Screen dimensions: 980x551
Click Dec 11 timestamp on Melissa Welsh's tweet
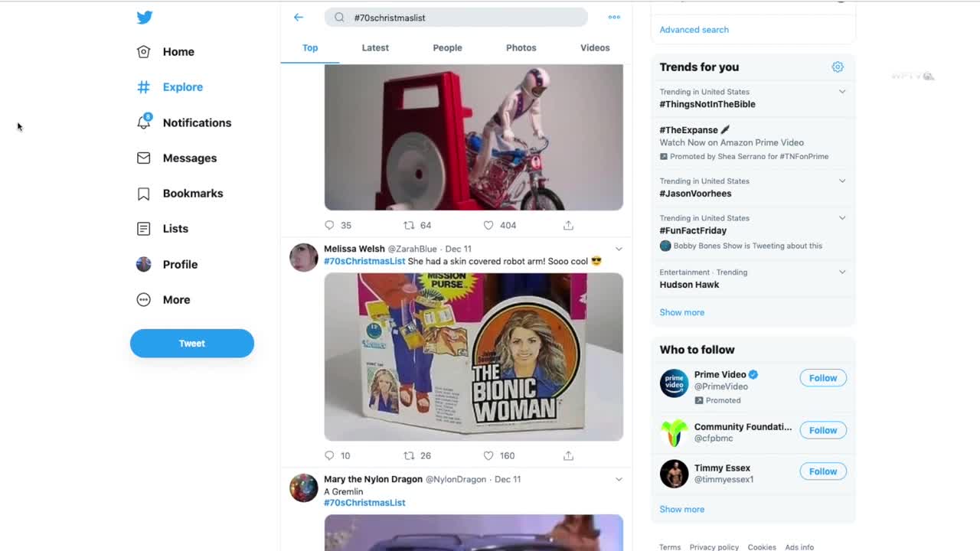coord(458,249)
